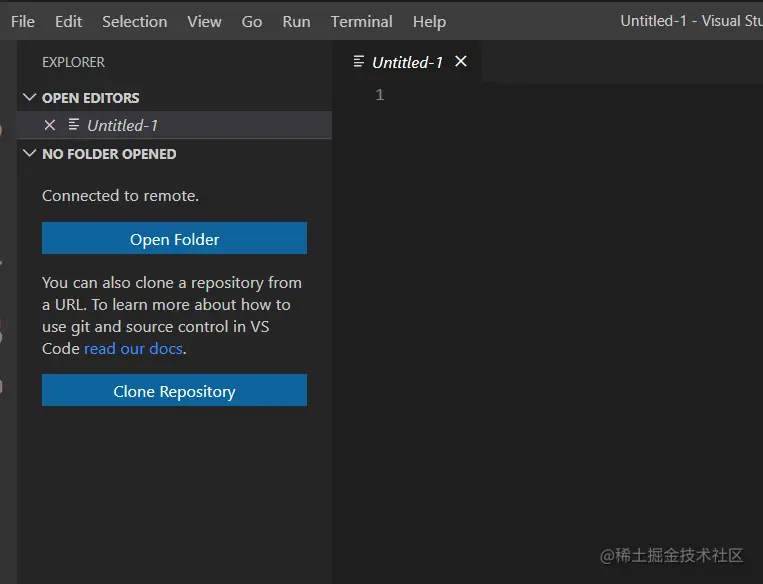Click the file icon beside Untitled-1 in Open Editors
Screen dimensions: 763x584
pos(73,125)
